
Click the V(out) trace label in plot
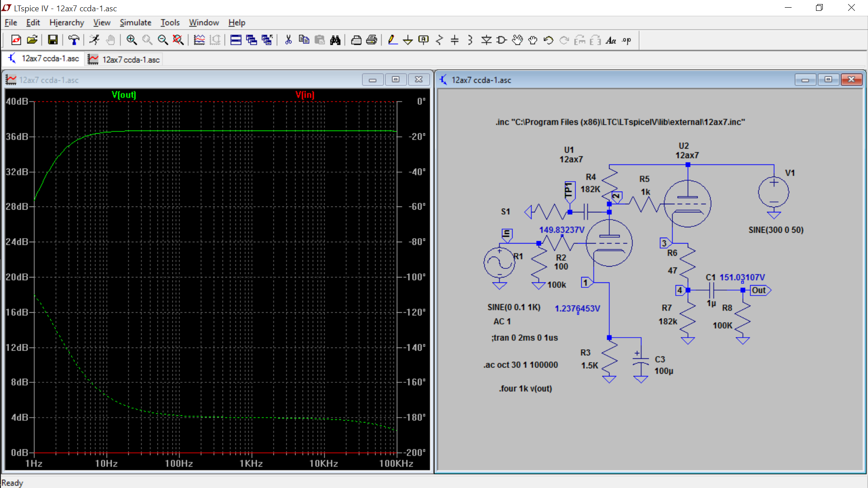click(x=124, y=95)
